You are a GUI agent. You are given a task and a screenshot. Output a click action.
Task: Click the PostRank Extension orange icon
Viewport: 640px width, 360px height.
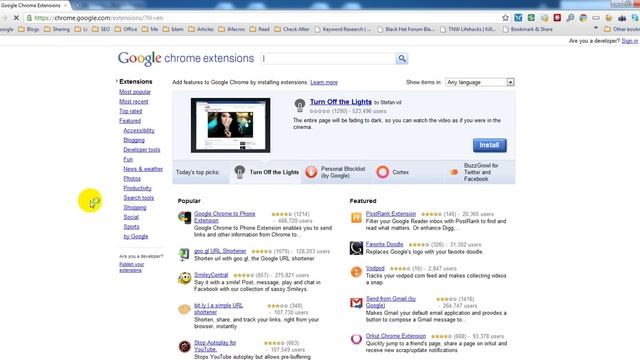point(356,218)
